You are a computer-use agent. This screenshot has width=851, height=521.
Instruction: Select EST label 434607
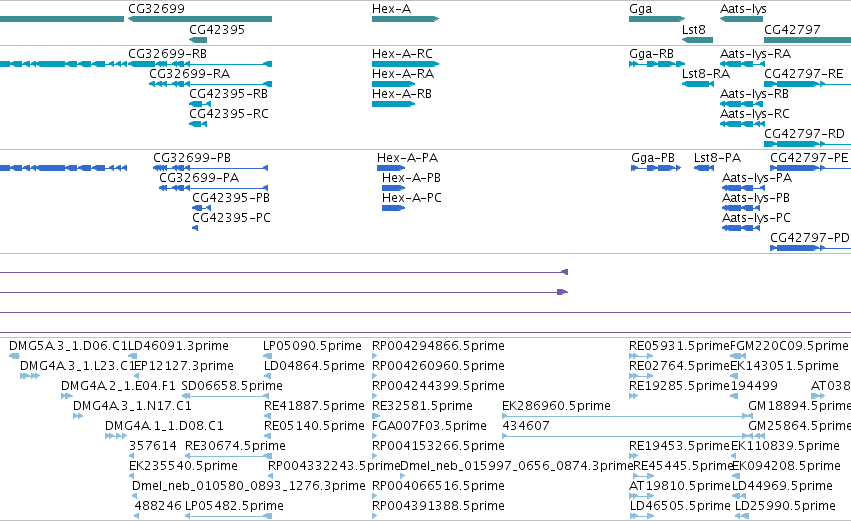pos(526,426)
